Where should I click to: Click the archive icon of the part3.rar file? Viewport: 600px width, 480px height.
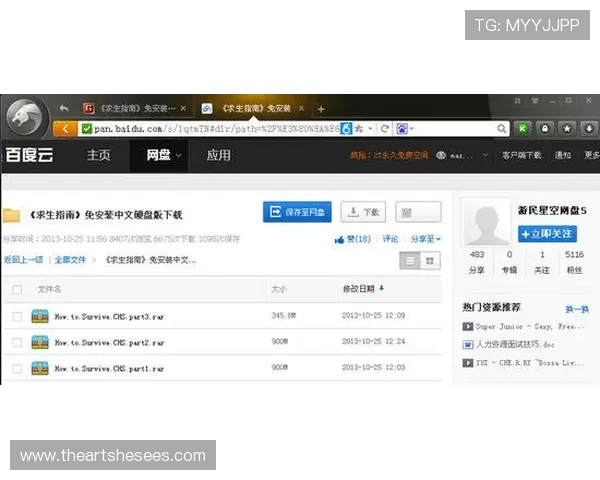tap(40, 316)
